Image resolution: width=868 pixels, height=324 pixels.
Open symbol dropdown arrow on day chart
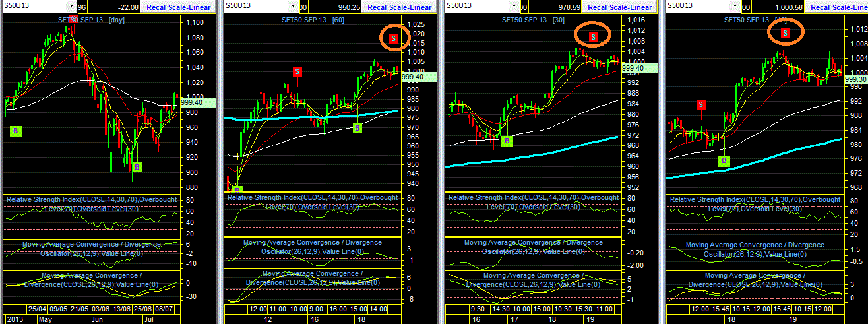tap(71, 7)
